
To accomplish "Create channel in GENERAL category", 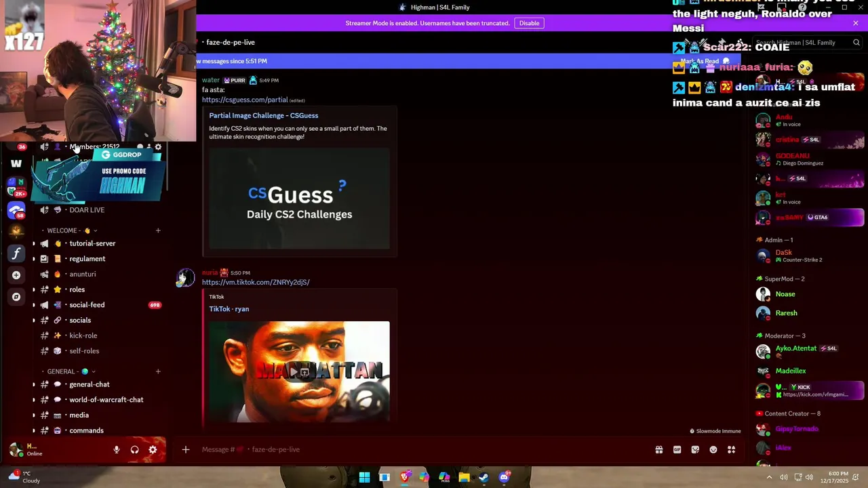I will pyautogui.click(x=158, y=371).
